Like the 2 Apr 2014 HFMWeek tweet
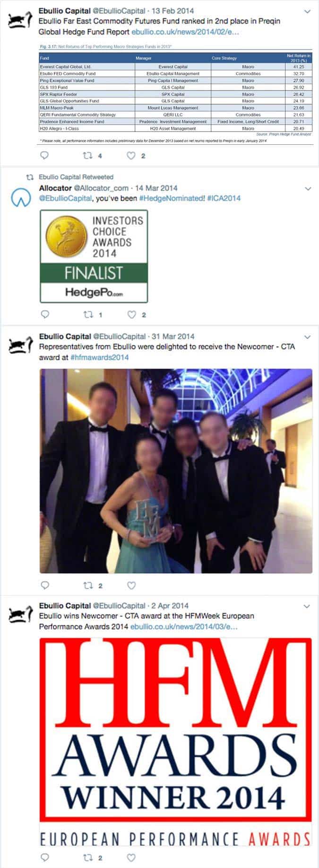 pyautogui.click(x=131, y=858)
